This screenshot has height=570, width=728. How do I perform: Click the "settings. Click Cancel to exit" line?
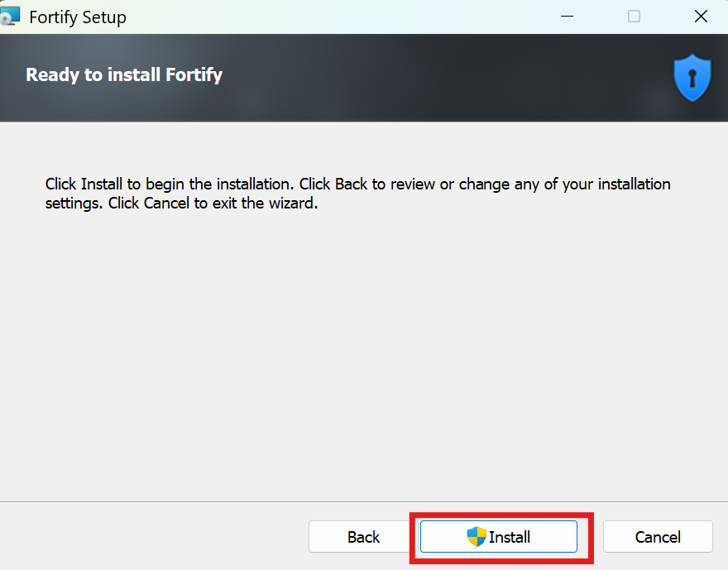point(181,203)
